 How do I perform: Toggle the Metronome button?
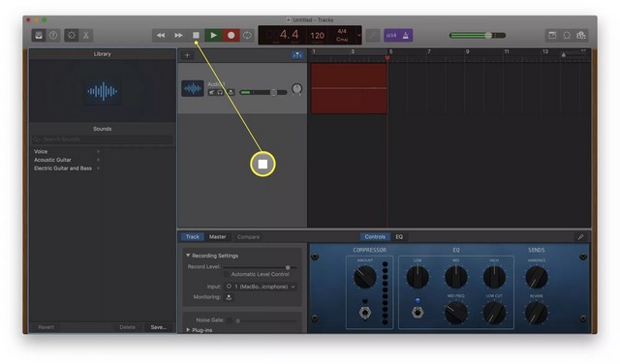pyautogui.click(x=406, y=35)
